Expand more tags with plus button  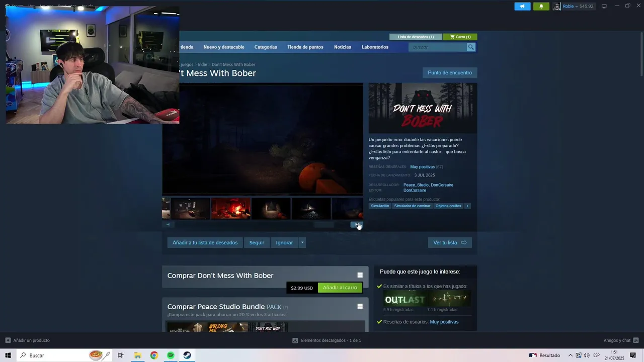[x=467, y=206]
